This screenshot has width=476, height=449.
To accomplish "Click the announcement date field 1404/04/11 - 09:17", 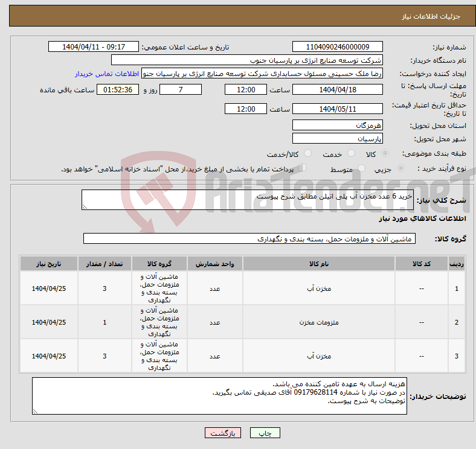I will pyautogui.click(x=94, y=46).
